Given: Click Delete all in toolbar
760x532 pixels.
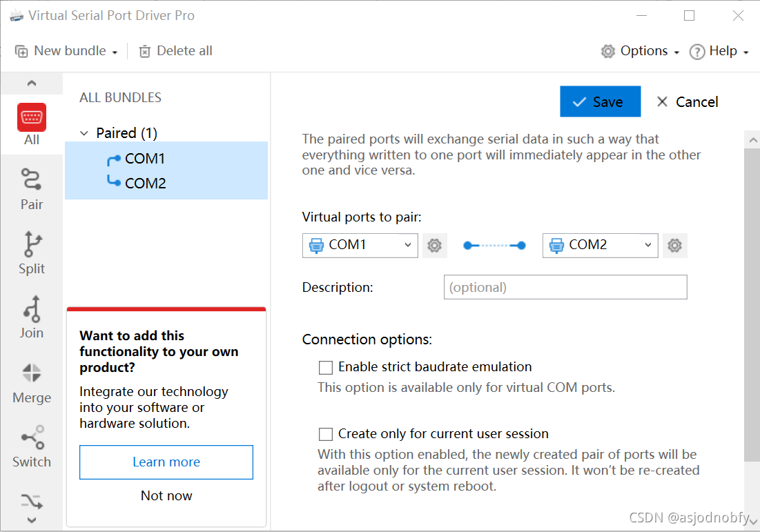Looking at the screenshot, I should (175, 51).
